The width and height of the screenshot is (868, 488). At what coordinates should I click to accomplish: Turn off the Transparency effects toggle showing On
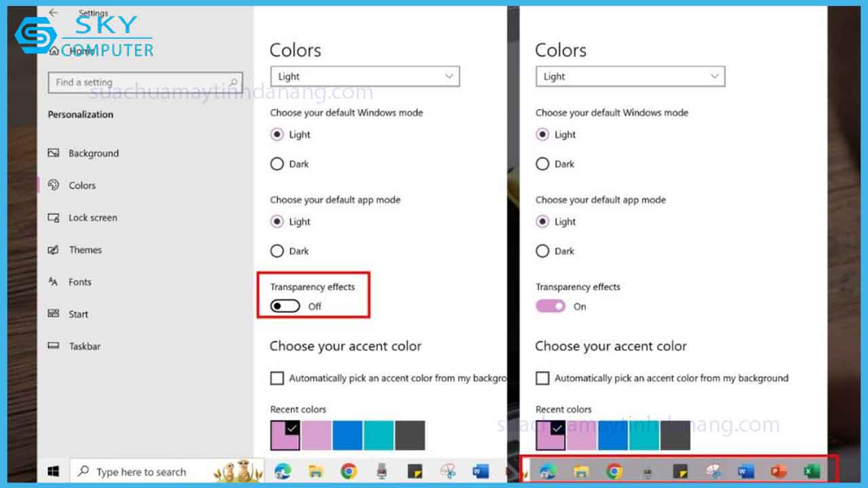(550, 306)
